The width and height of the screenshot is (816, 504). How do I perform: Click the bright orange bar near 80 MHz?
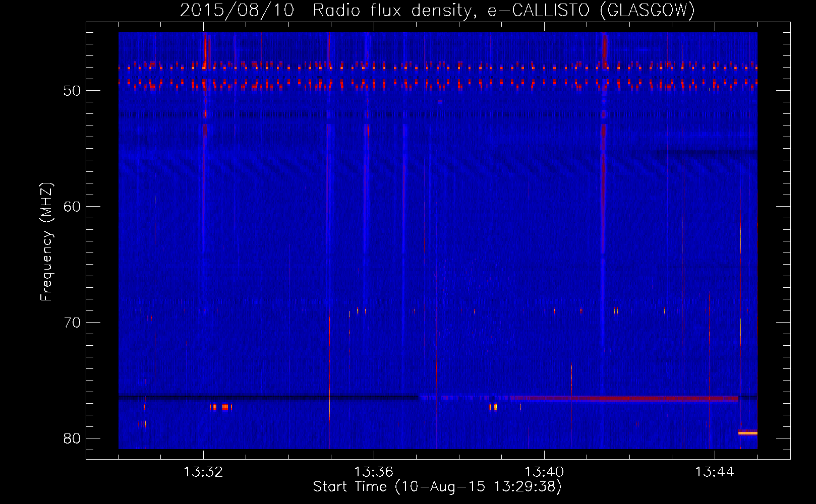pos(748,432)
